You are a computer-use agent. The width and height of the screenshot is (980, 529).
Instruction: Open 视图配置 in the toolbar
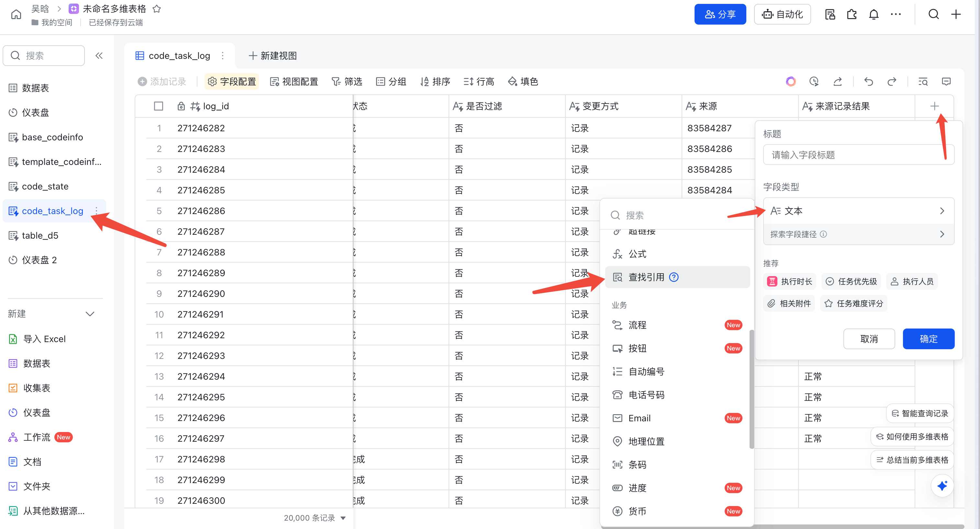[x=294, y=81]
